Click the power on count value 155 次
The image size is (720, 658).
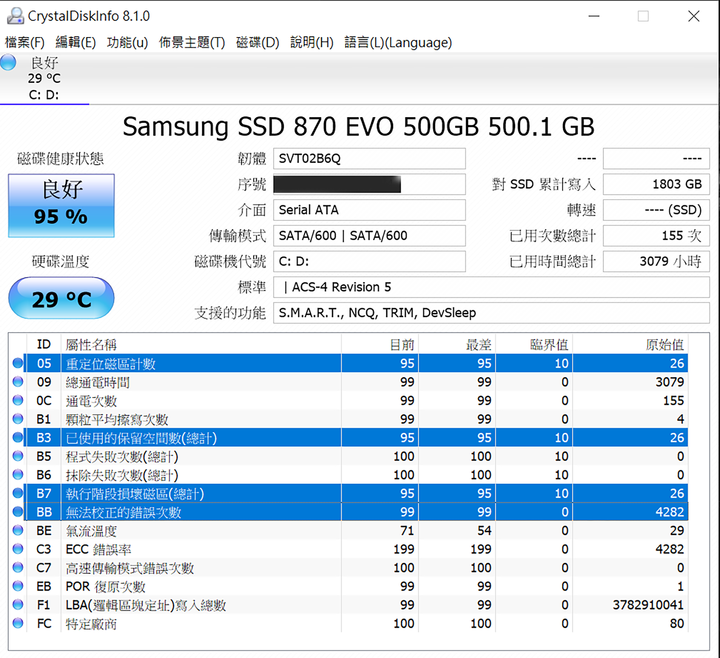[656, 236]
